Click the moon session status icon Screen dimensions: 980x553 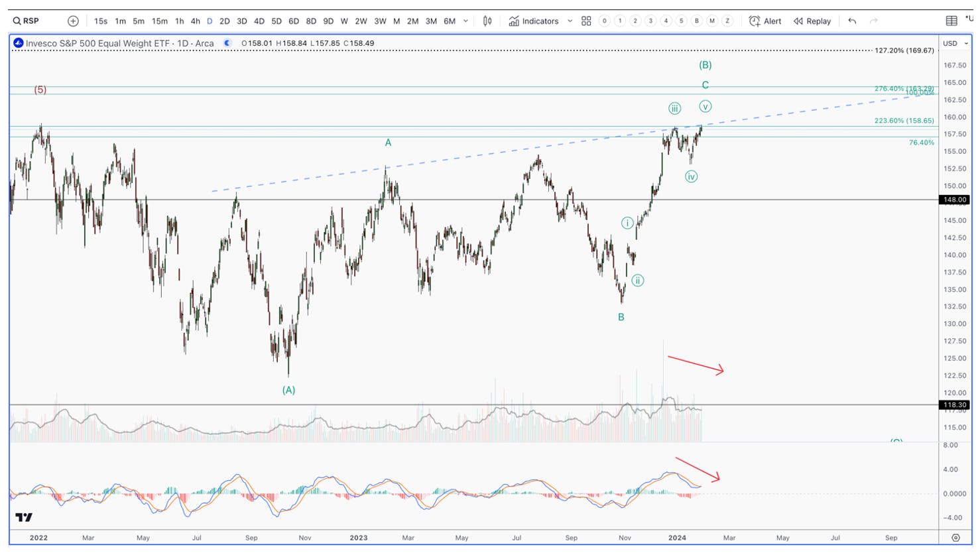tap(227, 43)
